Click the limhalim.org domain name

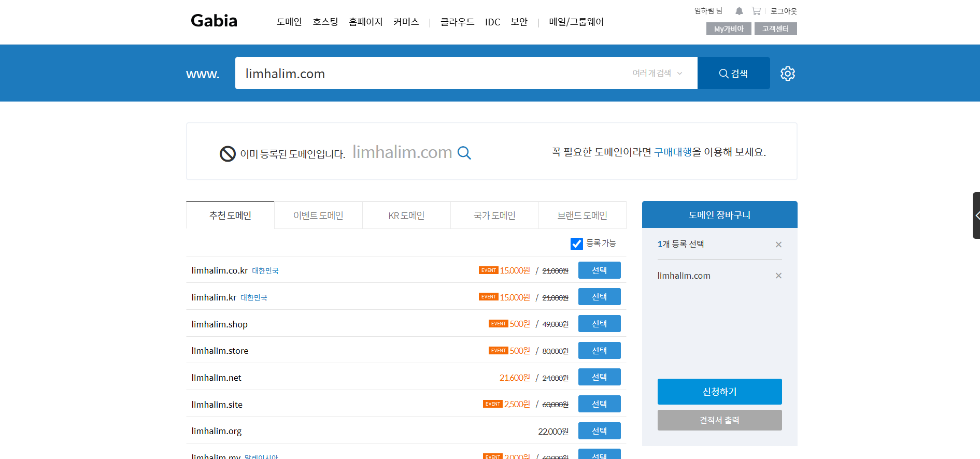[x=217, y=431]
